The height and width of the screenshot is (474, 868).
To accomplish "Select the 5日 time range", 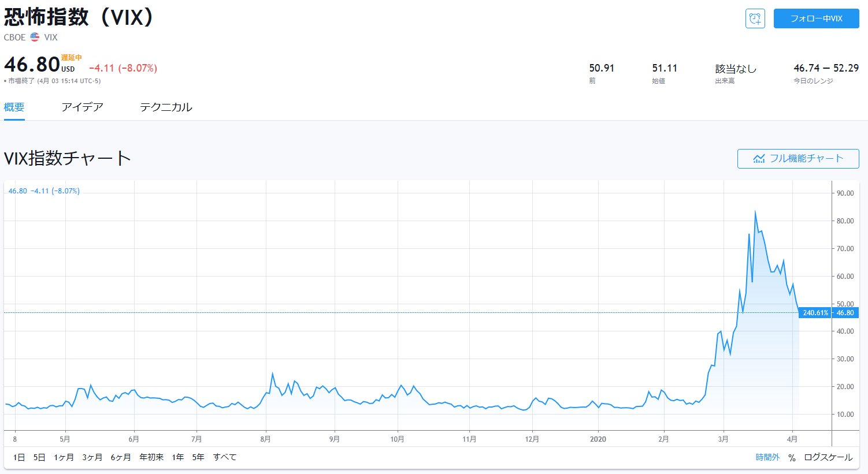I will 39,457.
